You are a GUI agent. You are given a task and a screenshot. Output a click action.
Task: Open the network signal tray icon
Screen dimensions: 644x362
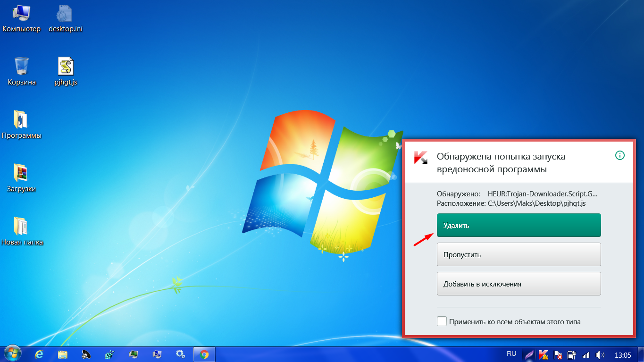(x=586, y=354)
